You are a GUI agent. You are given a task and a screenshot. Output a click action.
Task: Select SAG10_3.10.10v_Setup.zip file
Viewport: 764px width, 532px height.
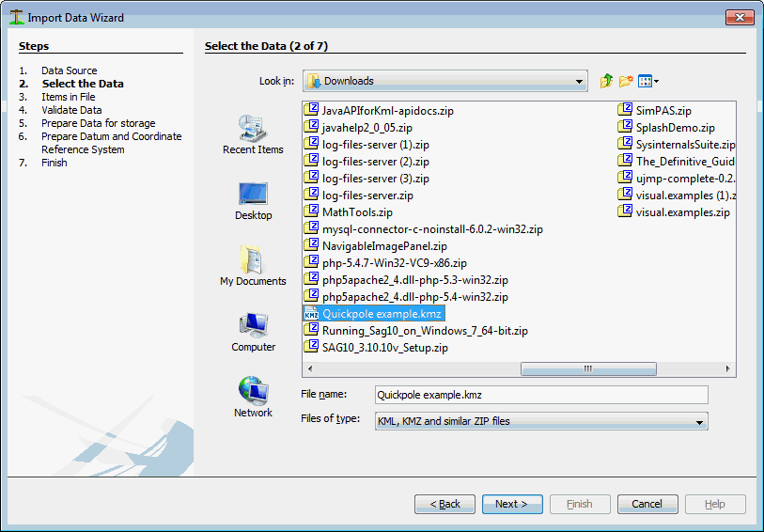coord(376,348)
